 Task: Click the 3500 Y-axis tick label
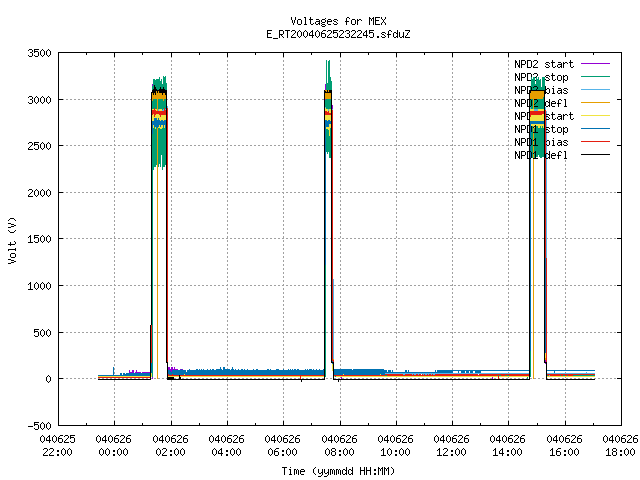pos(39,53)
